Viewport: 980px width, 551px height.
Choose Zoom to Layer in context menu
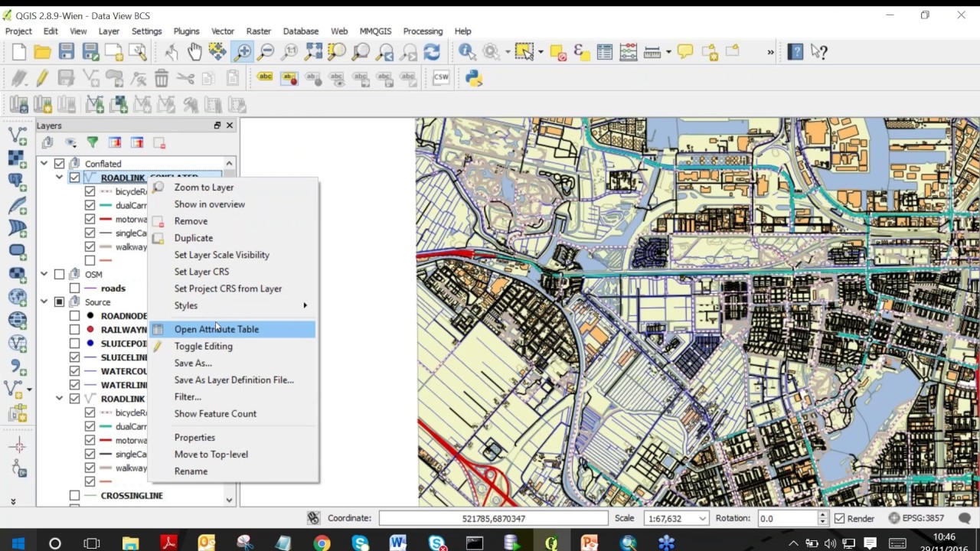tap(233, 187)
